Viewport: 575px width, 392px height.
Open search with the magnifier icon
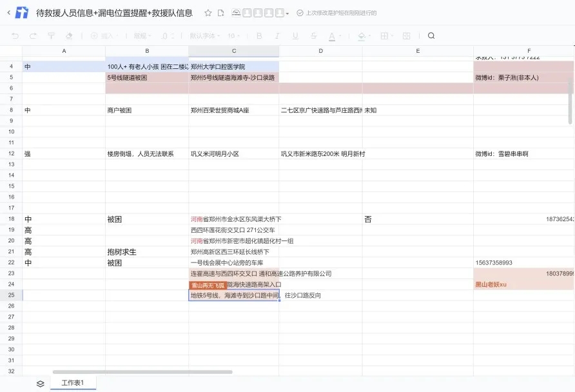(x=431, y=35)
